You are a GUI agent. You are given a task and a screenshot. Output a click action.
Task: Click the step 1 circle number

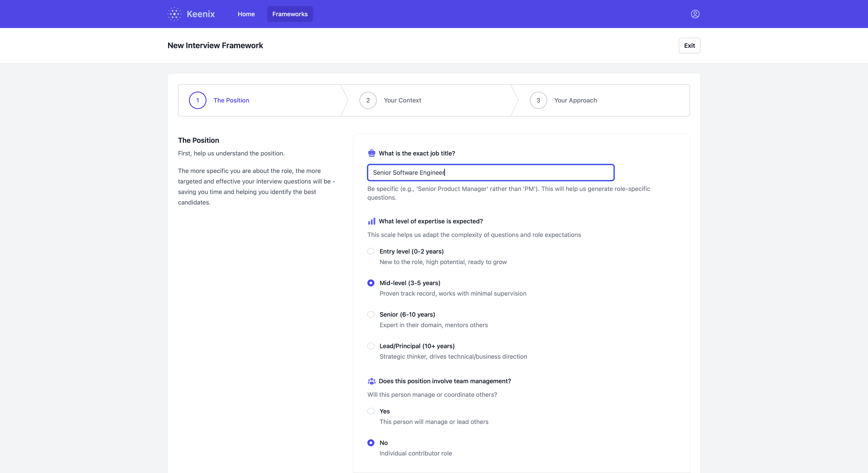pyautogui.click(x=197, y=100)
